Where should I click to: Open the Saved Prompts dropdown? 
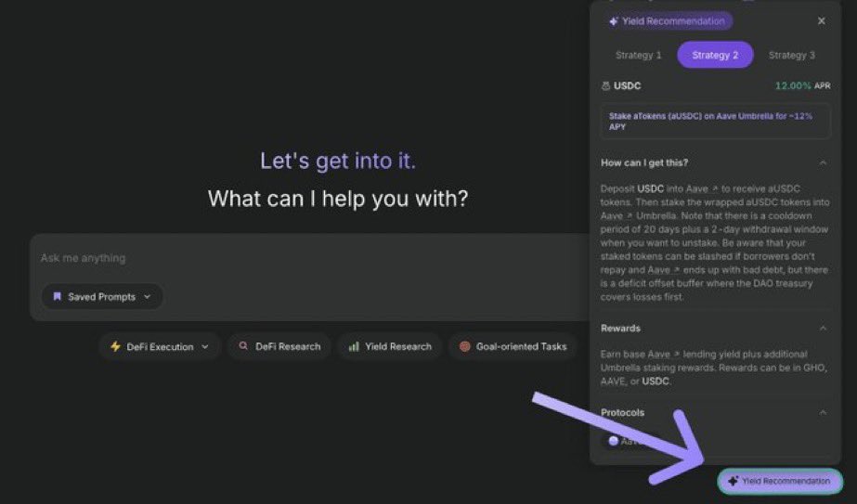[x=101, y=296]
